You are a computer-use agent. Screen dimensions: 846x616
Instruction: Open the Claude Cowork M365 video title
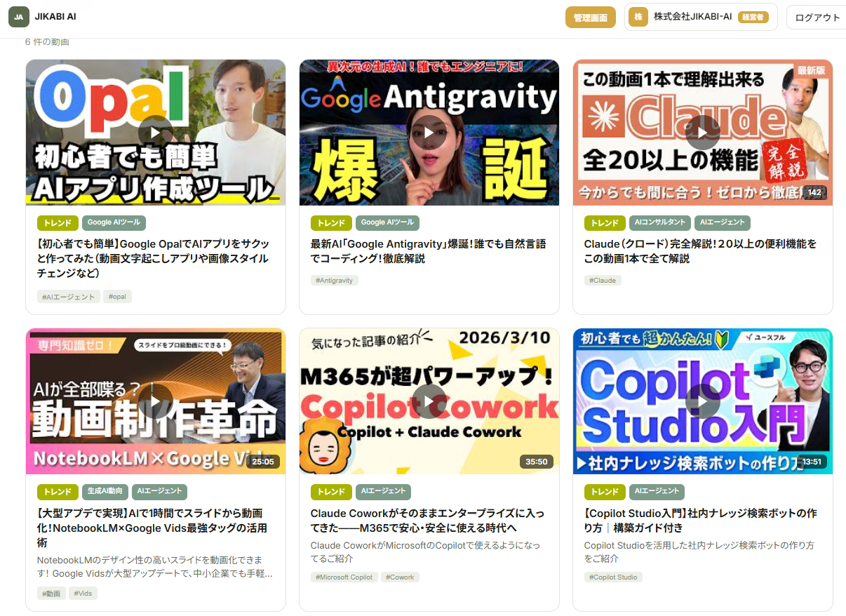click(x=427, y=521)
